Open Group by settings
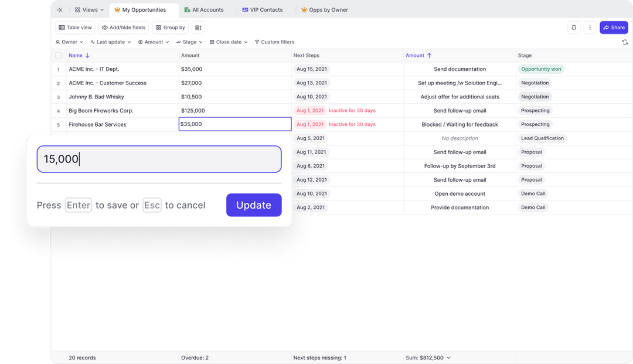 point(170,27)
